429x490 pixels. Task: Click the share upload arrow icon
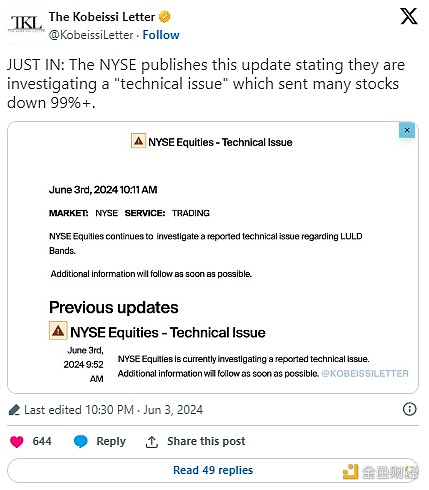(x=152, y=442)
